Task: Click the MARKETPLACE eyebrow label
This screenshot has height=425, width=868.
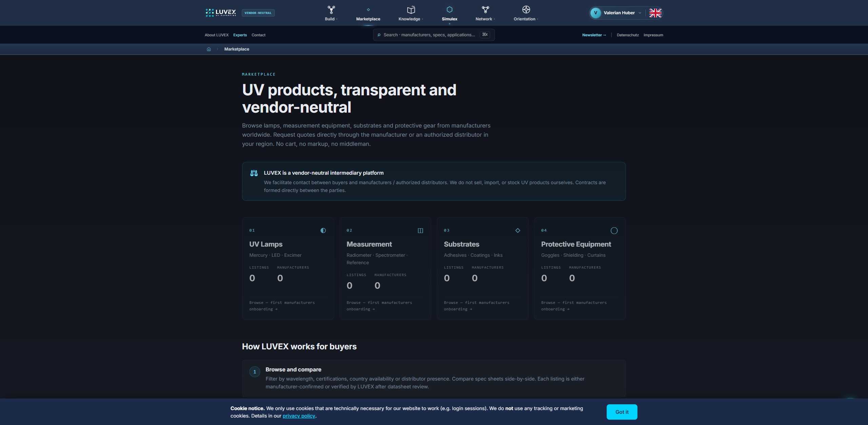Action: click(x=259, y=74)
